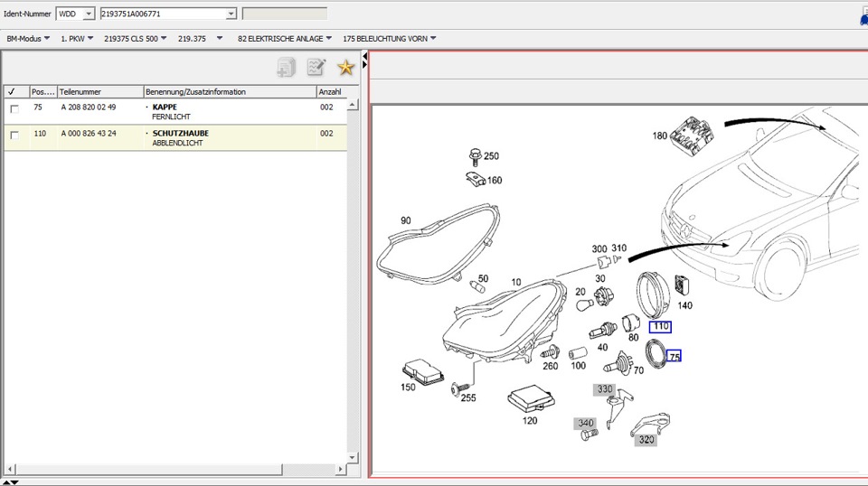Click the notepad edit icon
Viewport: 868px width, 486px height.
tap(316, 67)
